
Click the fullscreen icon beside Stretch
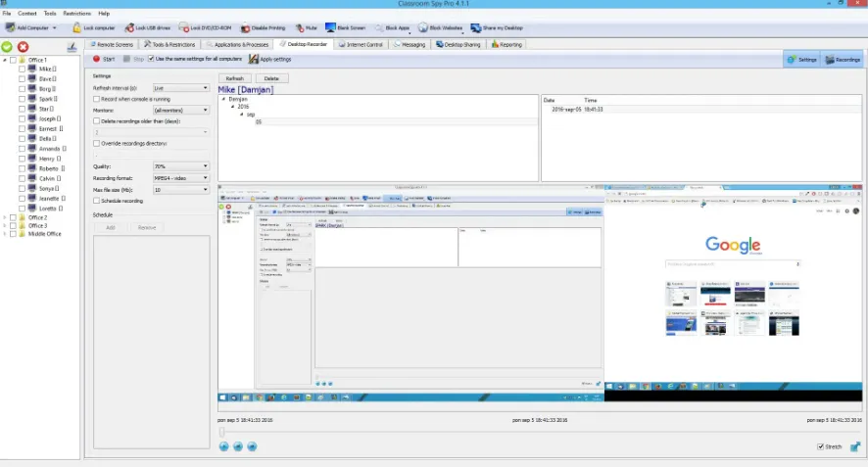pos(855,446)
